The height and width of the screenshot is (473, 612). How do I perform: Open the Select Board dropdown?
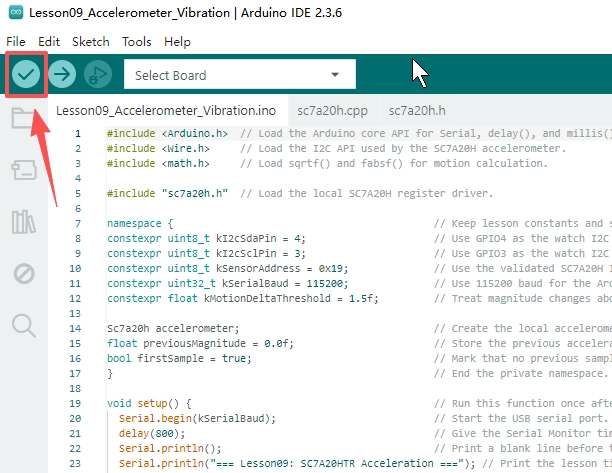[240, 74]
